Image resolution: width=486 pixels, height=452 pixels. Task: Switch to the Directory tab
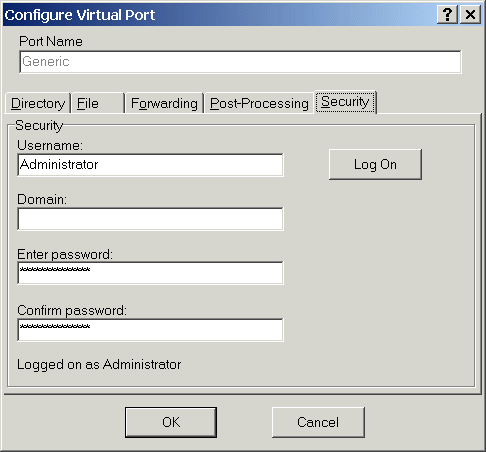coord(38,103)
